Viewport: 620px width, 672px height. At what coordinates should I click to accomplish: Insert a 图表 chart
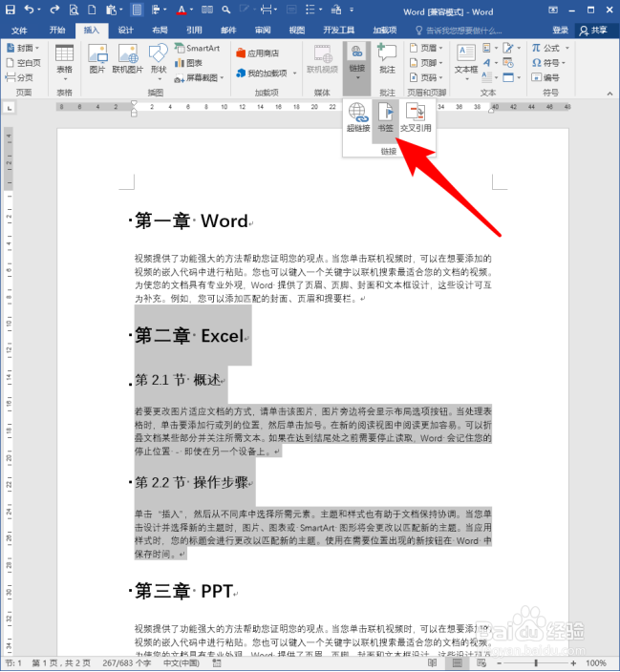coord(188,63)
